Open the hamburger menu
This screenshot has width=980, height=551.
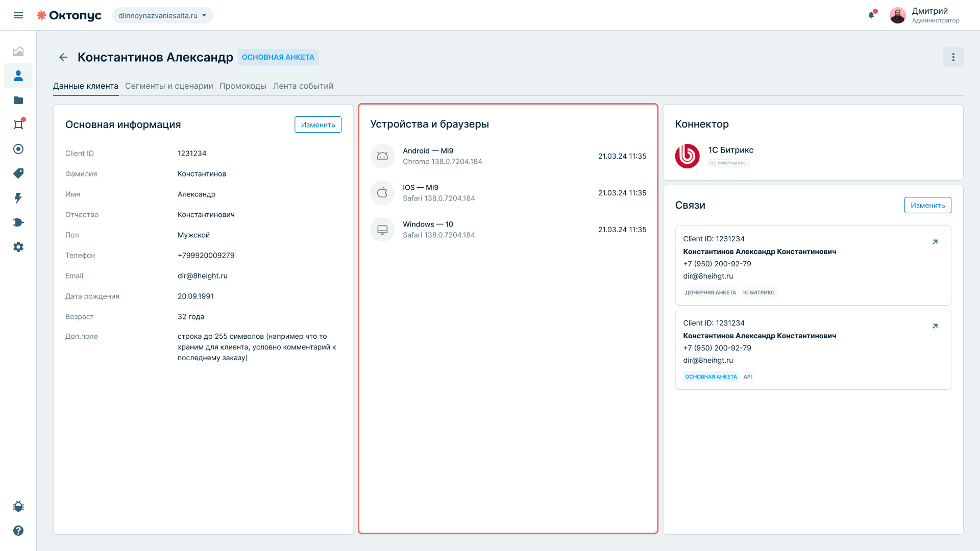tap(18, 15)
